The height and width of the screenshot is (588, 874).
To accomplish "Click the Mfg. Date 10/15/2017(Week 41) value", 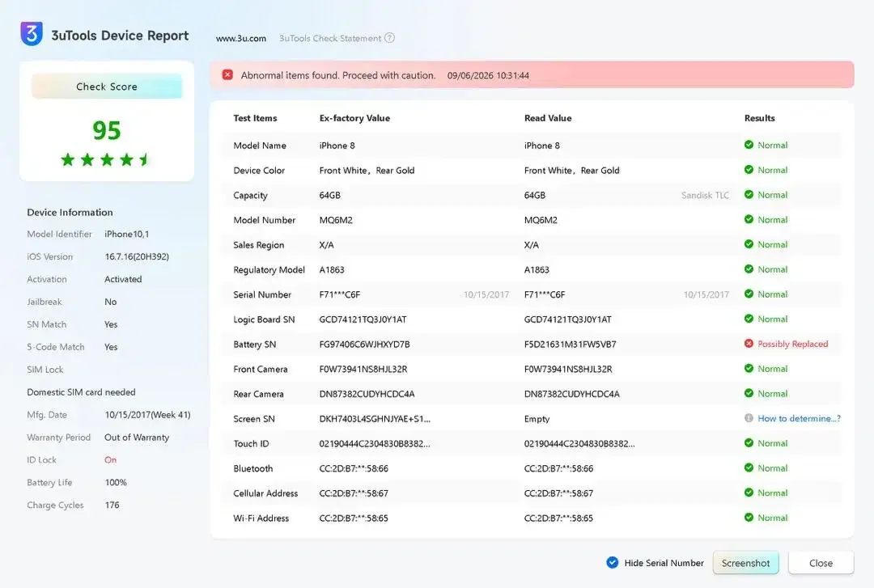I will click(148, 415).
